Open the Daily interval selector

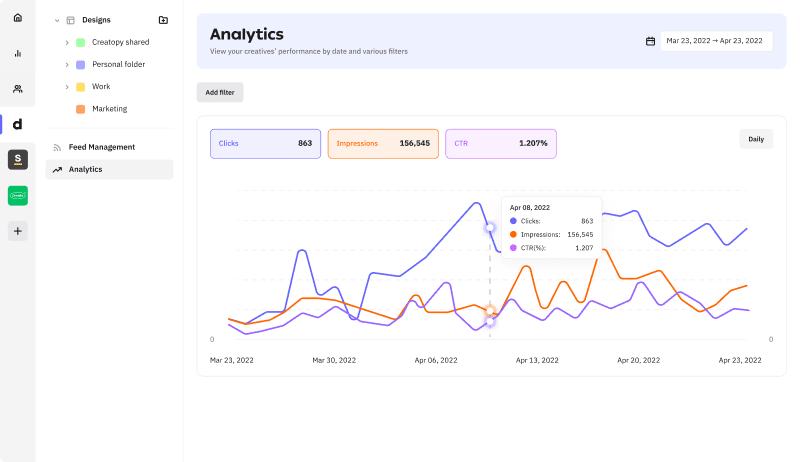(x=755, y=139)
